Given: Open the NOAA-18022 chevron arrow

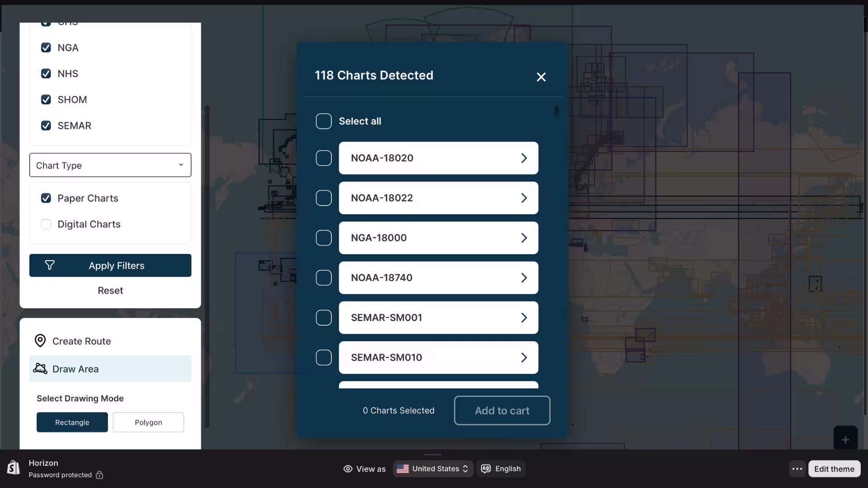Looking at the screenshot, I should coord(524,198).
